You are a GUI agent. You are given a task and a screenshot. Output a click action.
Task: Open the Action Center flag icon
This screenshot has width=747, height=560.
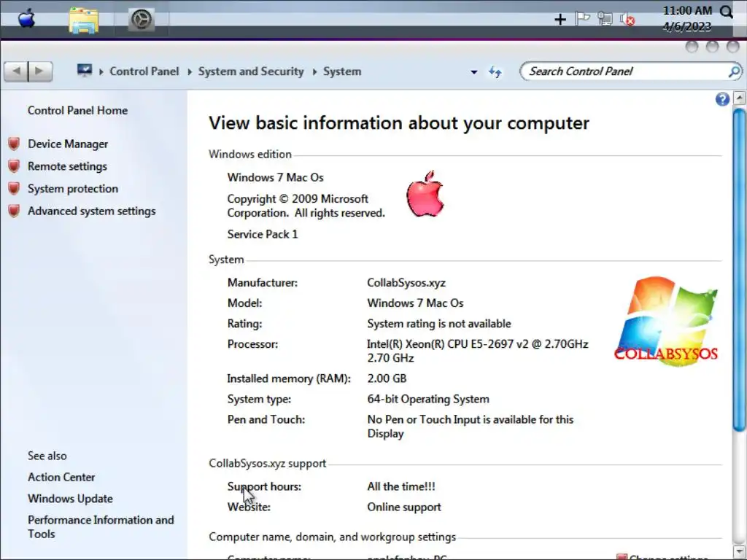[583, 19]
